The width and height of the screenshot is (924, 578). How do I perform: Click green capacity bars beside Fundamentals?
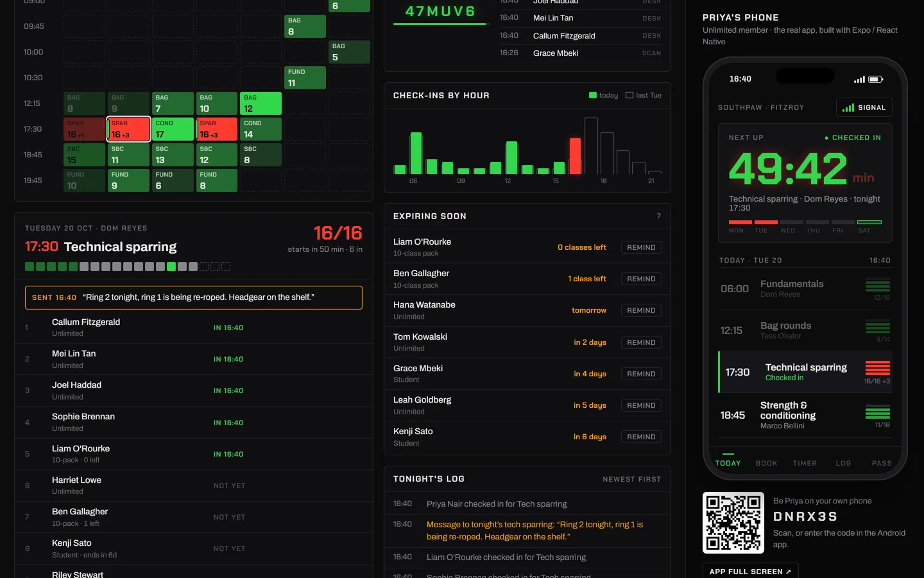point(877,285)
